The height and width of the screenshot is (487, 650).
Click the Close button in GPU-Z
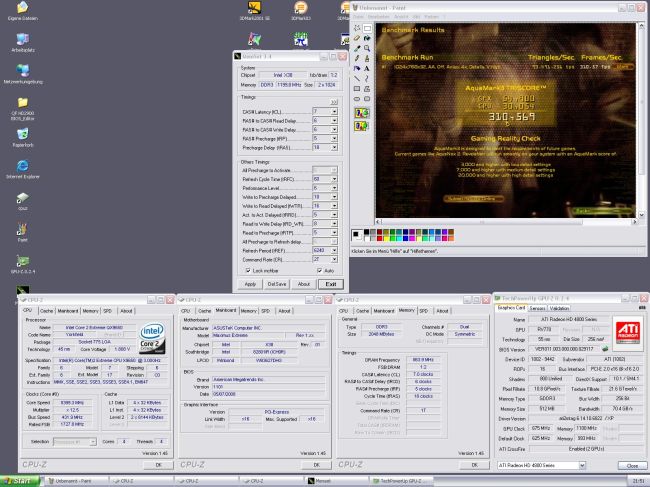point(632,466)
